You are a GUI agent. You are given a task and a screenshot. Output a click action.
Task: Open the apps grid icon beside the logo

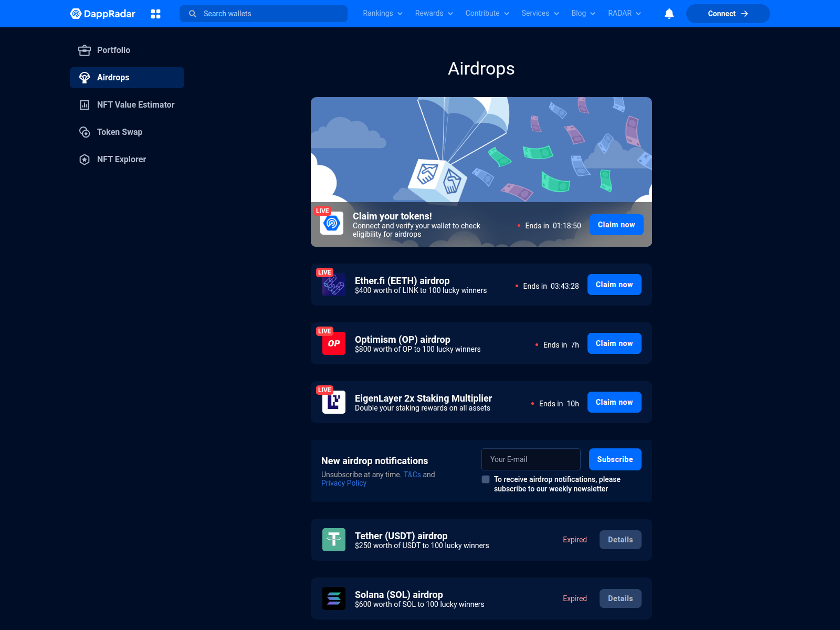click(x=156, y=14)
